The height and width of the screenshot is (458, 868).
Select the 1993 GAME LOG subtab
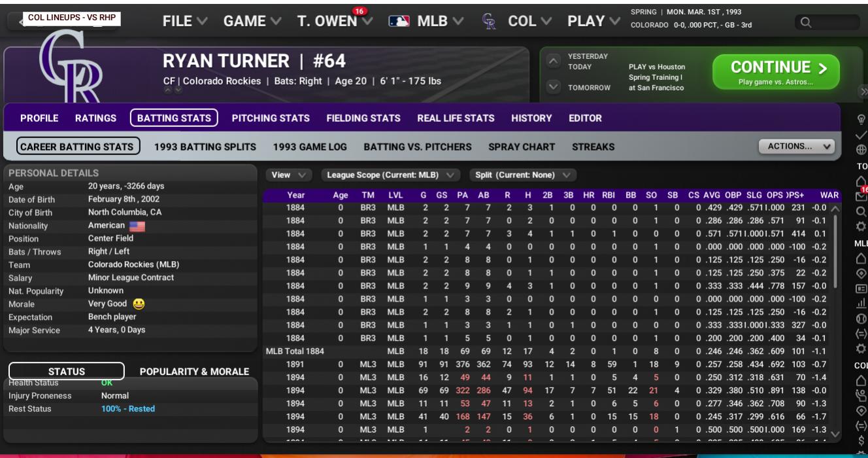tap(310, 147)
